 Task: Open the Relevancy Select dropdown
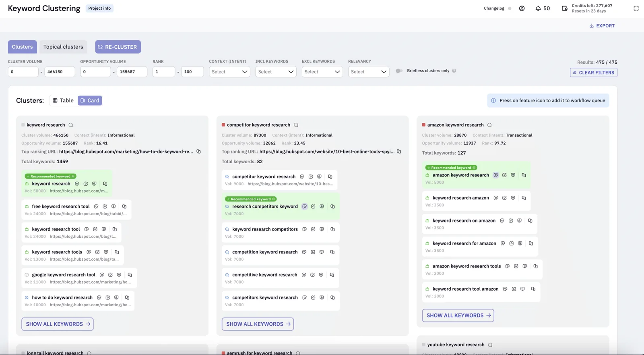(369, 72)
